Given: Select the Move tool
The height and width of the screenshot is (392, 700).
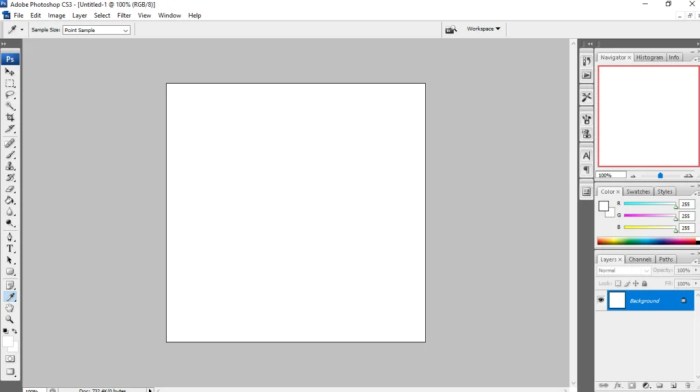Looking at the screenshot, I should pos(10,71).
